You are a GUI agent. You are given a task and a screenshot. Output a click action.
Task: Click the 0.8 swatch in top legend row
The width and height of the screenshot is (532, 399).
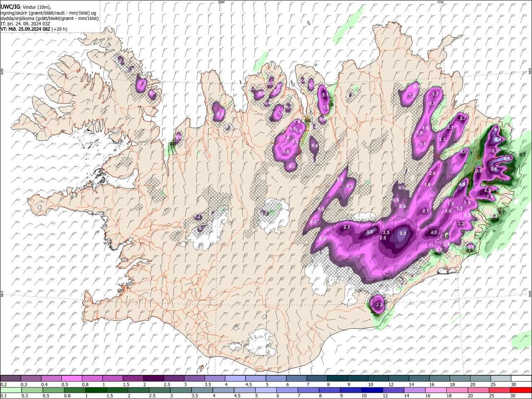coord(92,378)
